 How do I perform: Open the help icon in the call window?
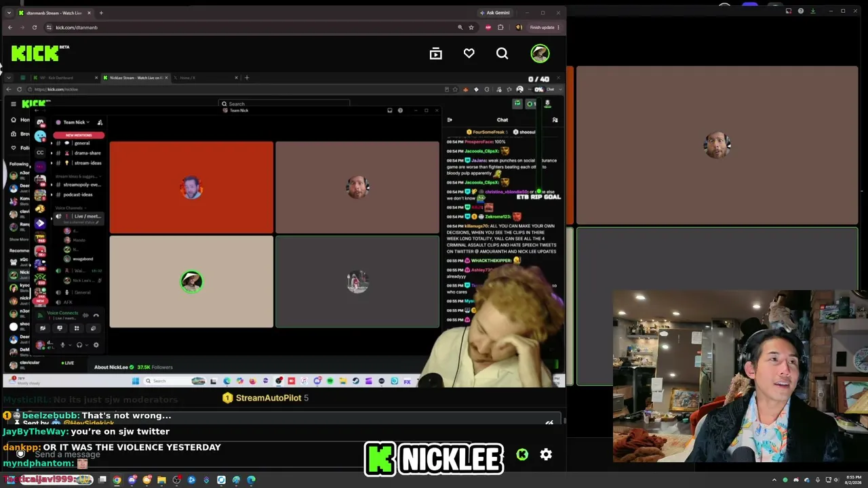(801, 11)
